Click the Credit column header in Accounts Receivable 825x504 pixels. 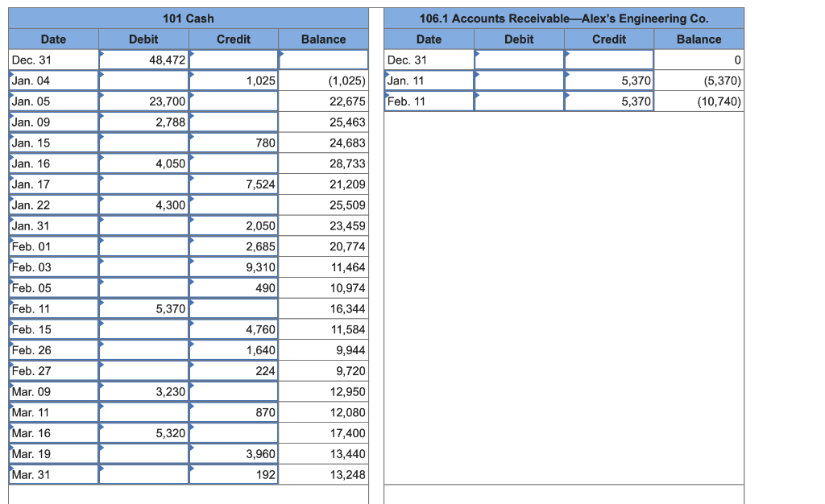click(609, 39)
